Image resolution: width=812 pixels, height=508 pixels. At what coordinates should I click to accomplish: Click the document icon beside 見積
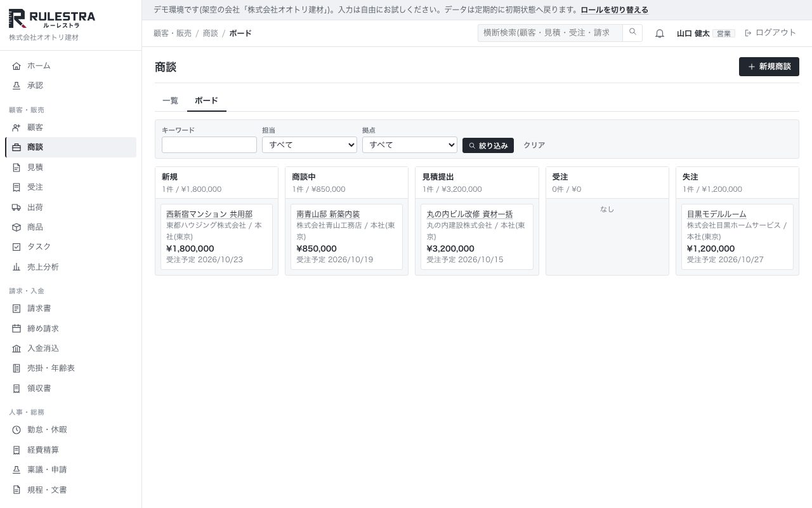coord(16,168)
